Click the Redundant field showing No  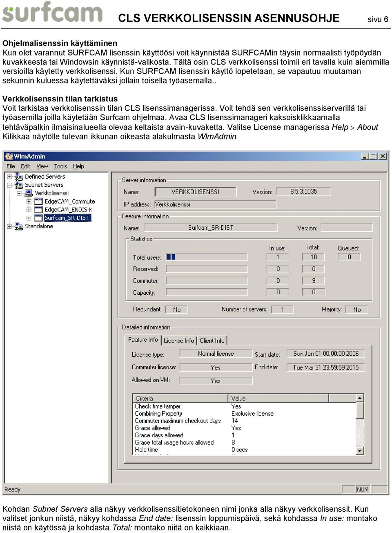[x=176, y=309]
